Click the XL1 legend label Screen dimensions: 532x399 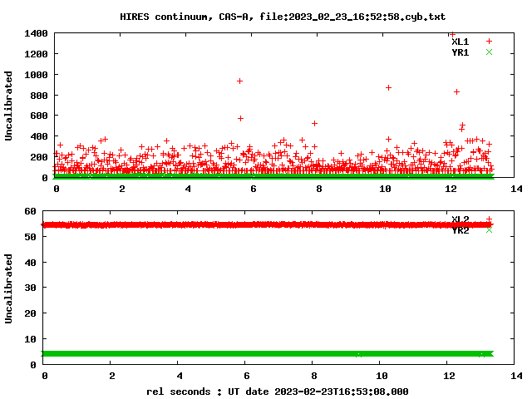click(x=460, y=42)
